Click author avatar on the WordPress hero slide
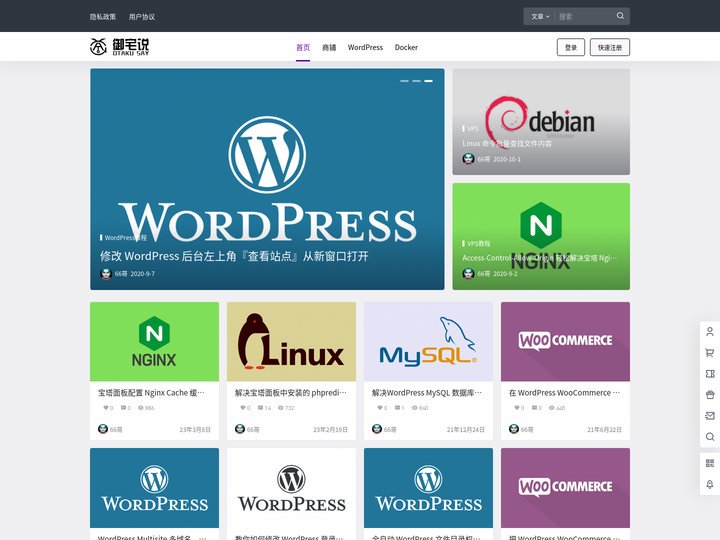720x540 pixels. (106, 274)
